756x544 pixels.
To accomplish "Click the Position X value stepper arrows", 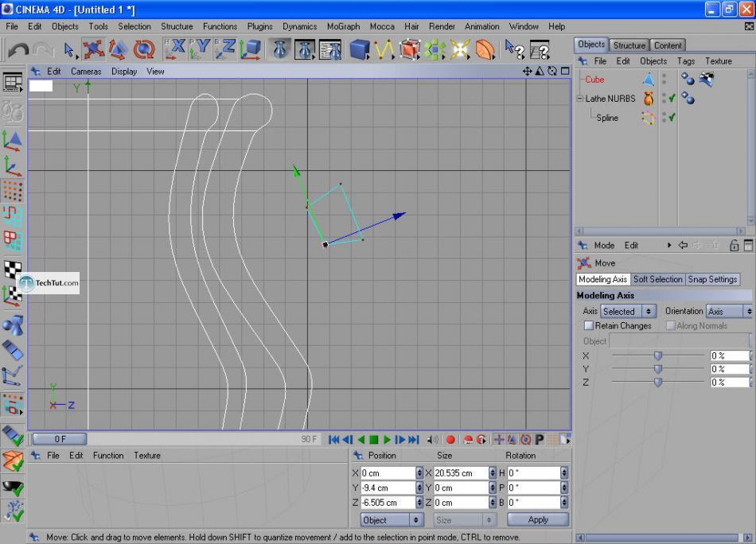I will click(419, 473).
